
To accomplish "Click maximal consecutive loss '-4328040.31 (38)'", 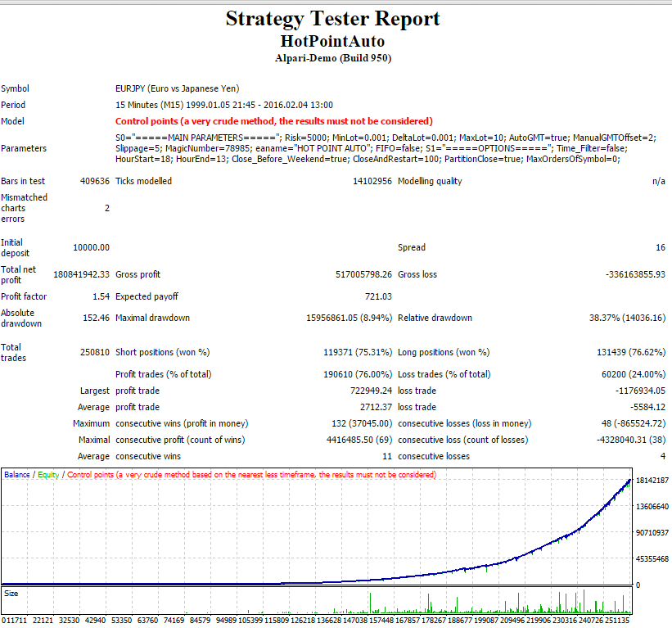I will (631, 440).
